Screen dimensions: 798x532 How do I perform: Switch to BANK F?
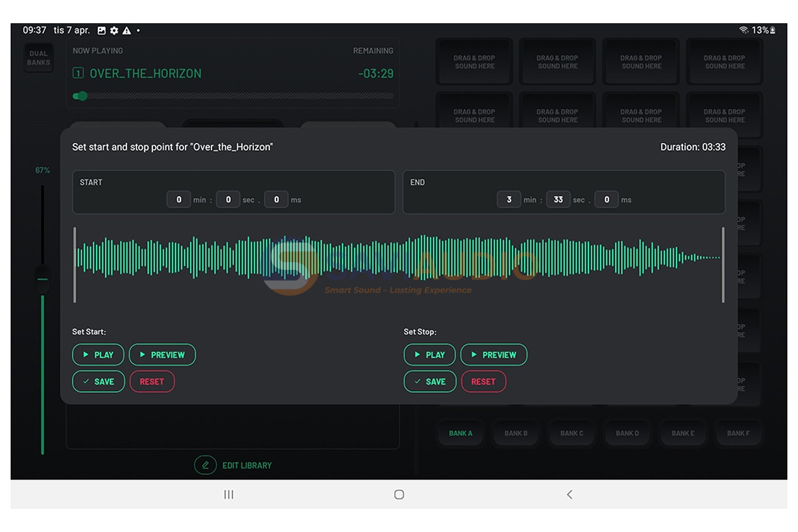(738, 434)
